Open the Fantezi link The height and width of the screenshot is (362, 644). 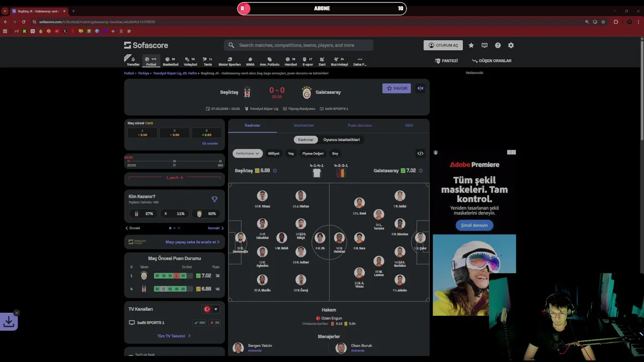pos(446,61)
